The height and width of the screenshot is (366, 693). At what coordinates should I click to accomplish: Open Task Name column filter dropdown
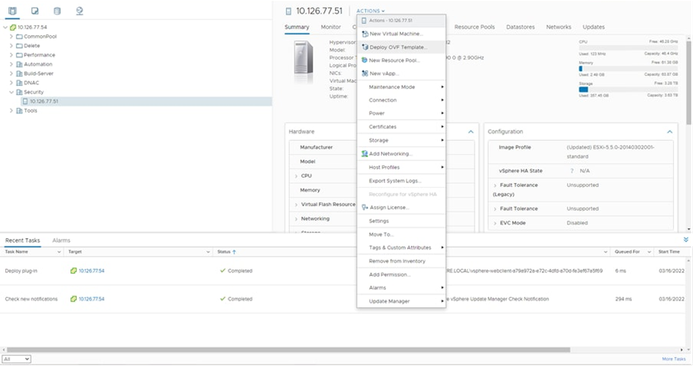[59, 252]
